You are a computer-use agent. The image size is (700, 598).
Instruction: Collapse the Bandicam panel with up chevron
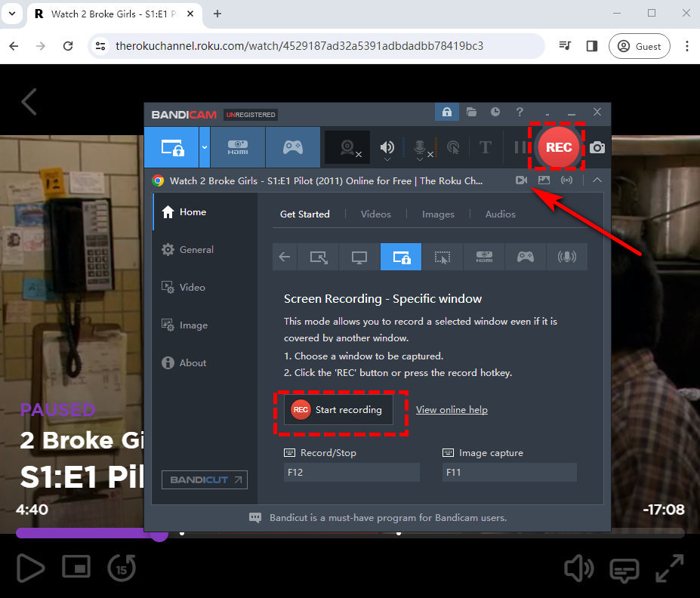click(x=597, y=180)
